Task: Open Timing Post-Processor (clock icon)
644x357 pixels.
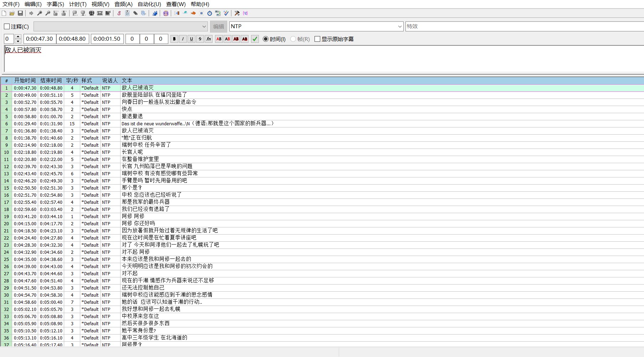Action: click(x=210, y=13)
